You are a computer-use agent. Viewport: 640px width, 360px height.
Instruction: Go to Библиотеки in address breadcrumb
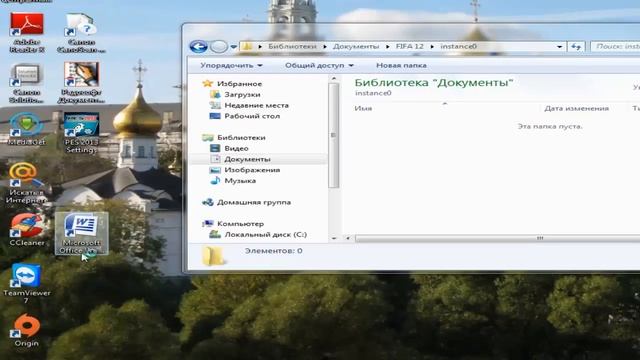tap(292, 47)
